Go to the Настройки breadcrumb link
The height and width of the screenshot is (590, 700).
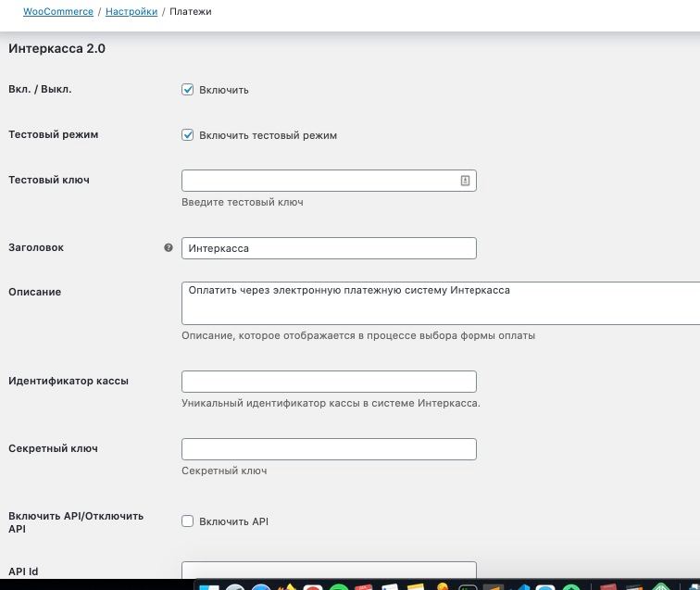[x=131, y=12]
